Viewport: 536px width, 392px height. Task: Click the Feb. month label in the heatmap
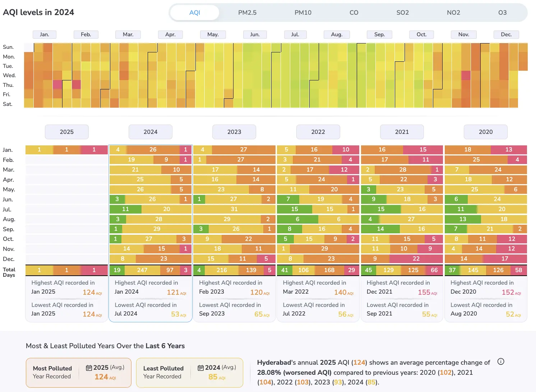tap(86, 34)
